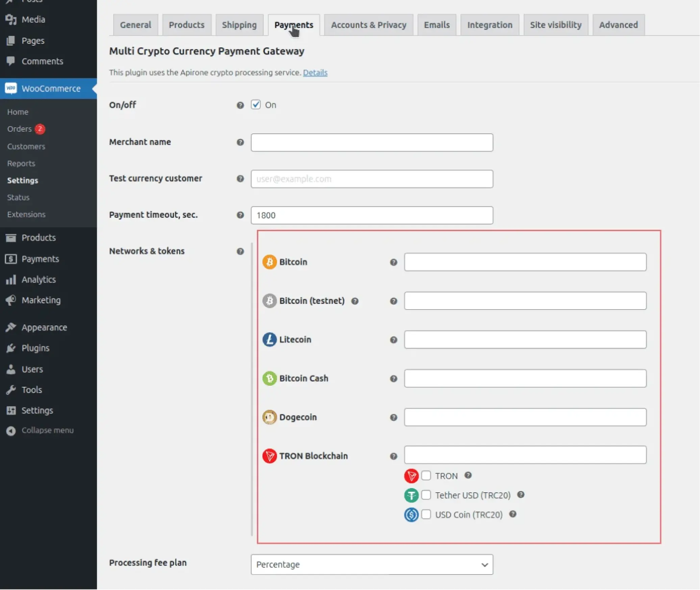The image size is (700, 590).
Task: Open the Status submenu item
Action: point(18,198)
